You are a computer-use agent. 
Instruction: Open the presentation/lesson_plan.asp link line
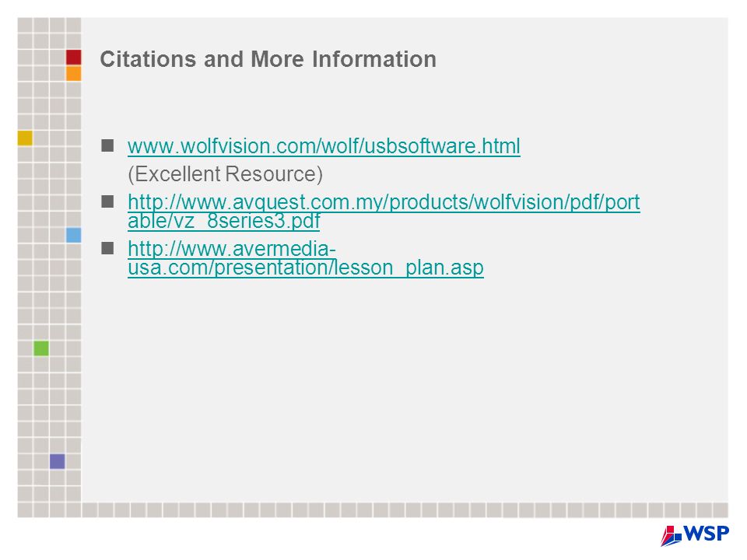point(306,268)
